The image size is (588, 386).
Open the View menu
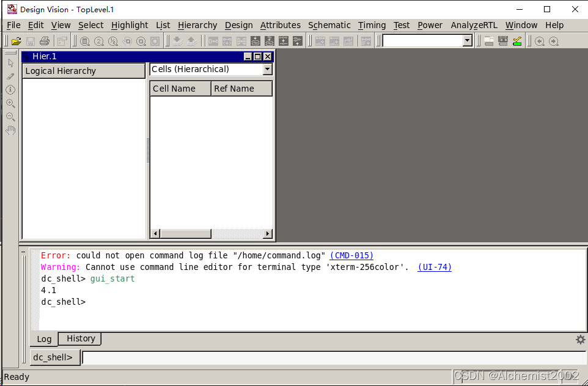[61, 25]
